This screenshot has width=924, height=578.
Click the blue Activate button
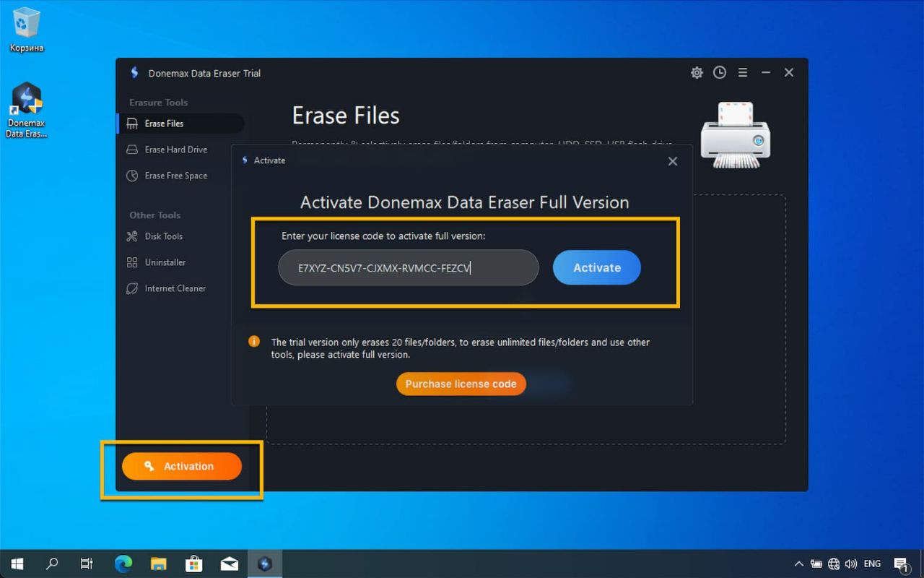[596, 267]
